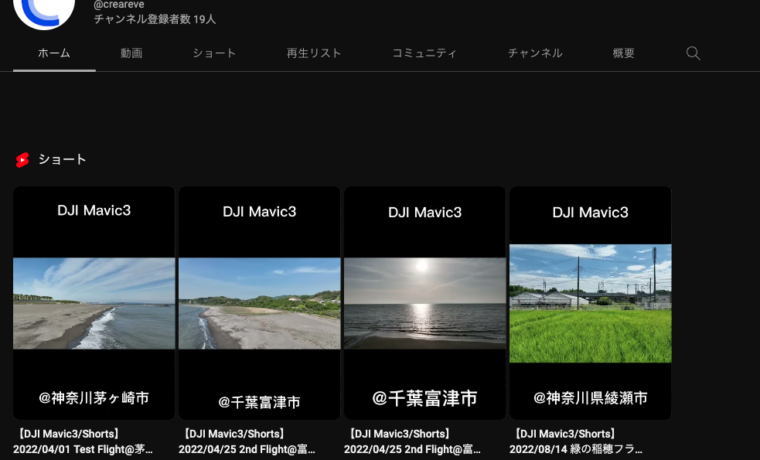Screen dimensions: 760x460
Task: Open the @神奈川県綾瀬市 rice field thumbnail
Action: coord(590,303)
